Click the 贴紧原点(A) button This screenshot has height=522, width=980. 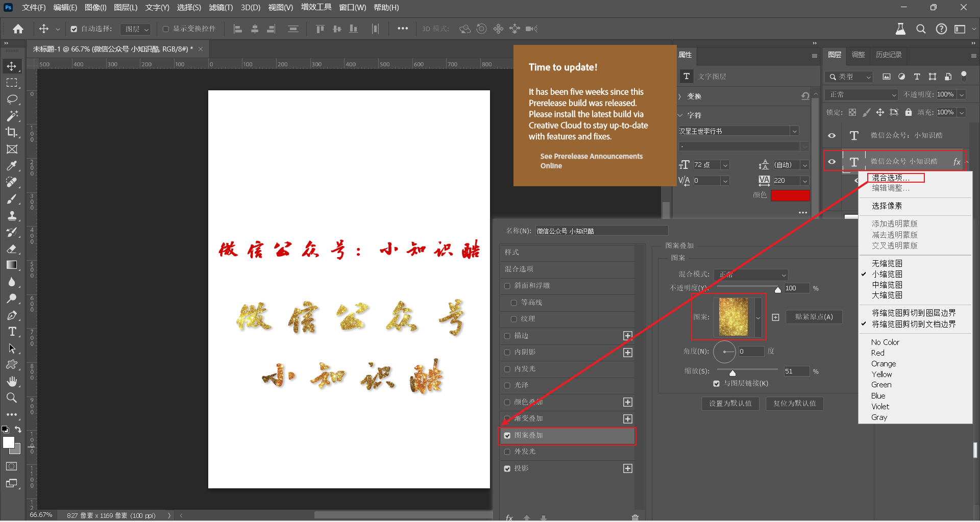814,317
